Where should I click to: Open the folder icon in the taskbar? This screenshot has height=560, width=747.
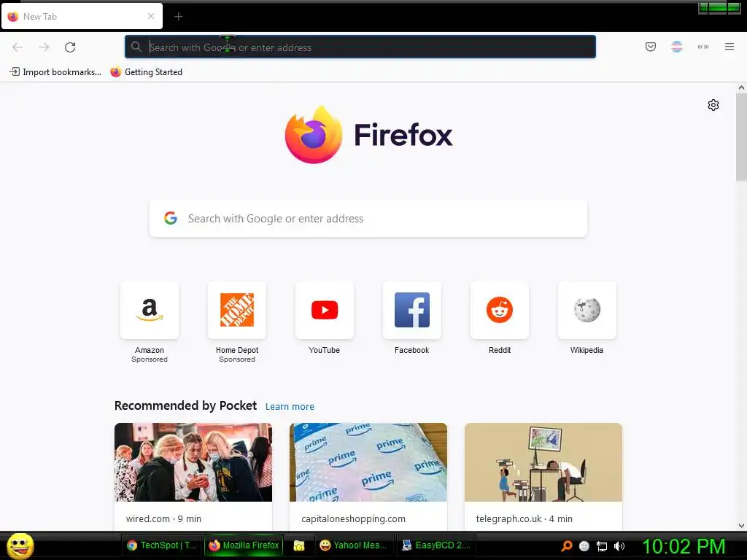pyautogui.click(x=298, y=545)
